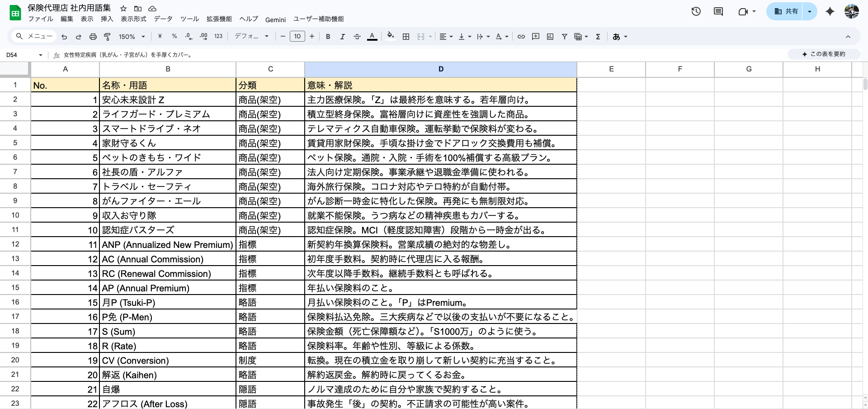The image size is (868, 409).
Task: Open the horizontal align dropdown
Action: [x=446, y=37]
